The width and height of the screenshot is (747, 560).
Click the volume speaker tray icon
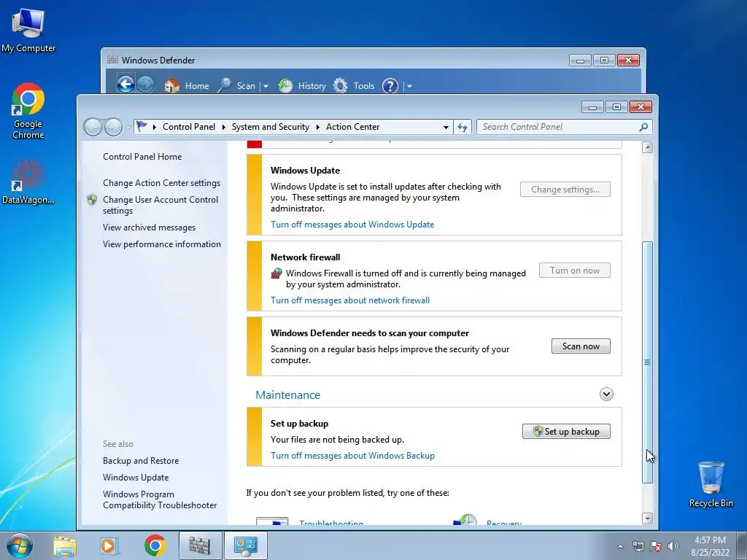tap(673, 546)
